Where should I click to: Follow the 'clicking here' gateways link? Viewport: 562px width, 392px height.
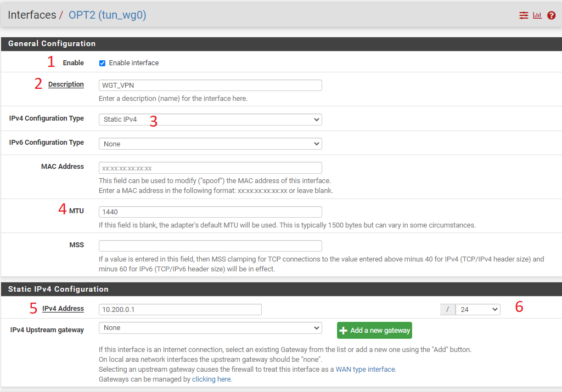coord(211,379)
